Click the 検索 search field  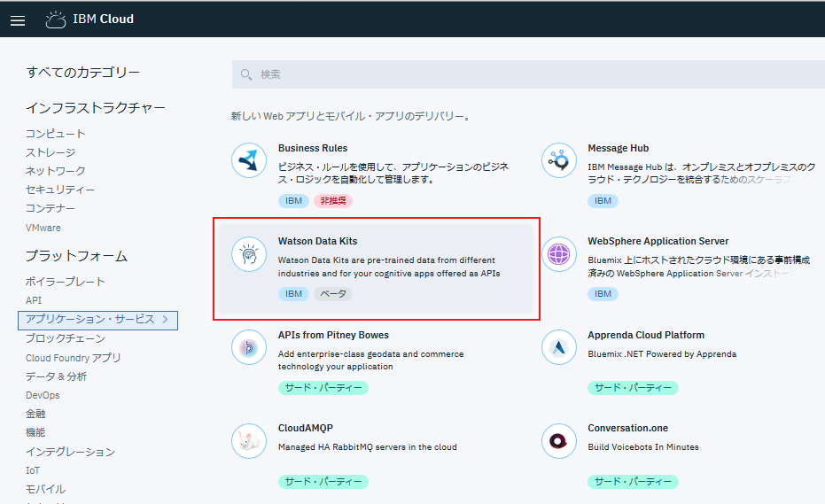coord(528,74)
